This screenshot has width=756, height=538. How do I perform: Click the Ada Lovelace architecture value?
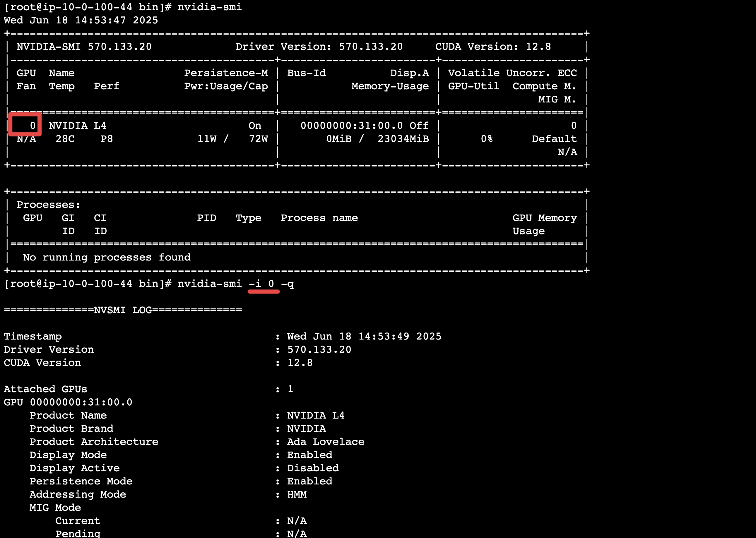tap(325, 442)
